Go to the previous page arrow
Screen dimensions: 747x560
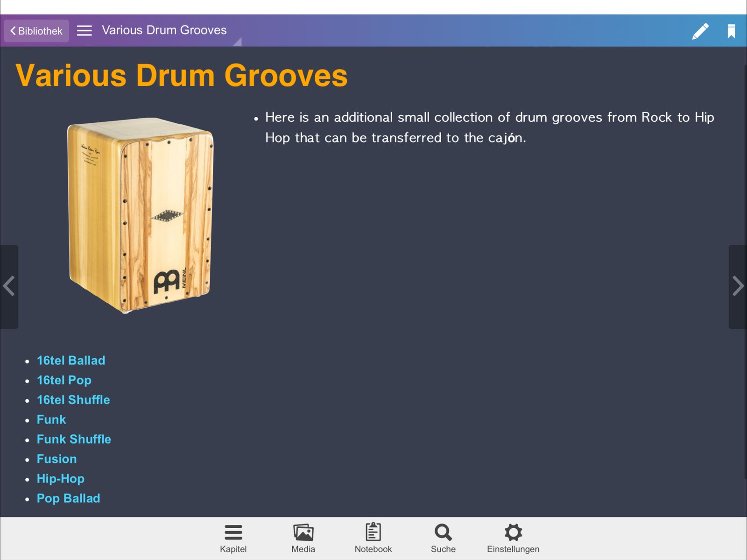9,286
